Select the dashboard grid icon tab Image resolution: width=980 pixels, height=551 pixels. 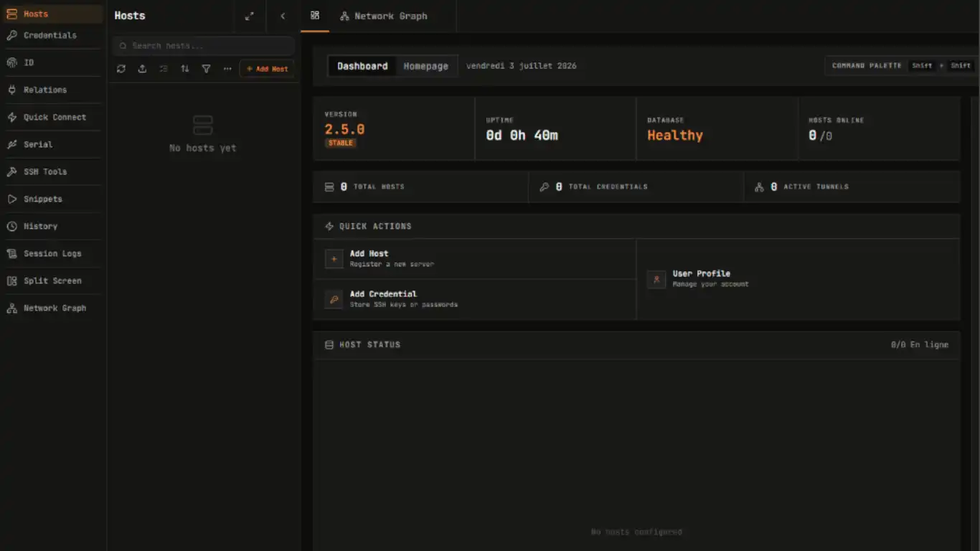point(315,15)
